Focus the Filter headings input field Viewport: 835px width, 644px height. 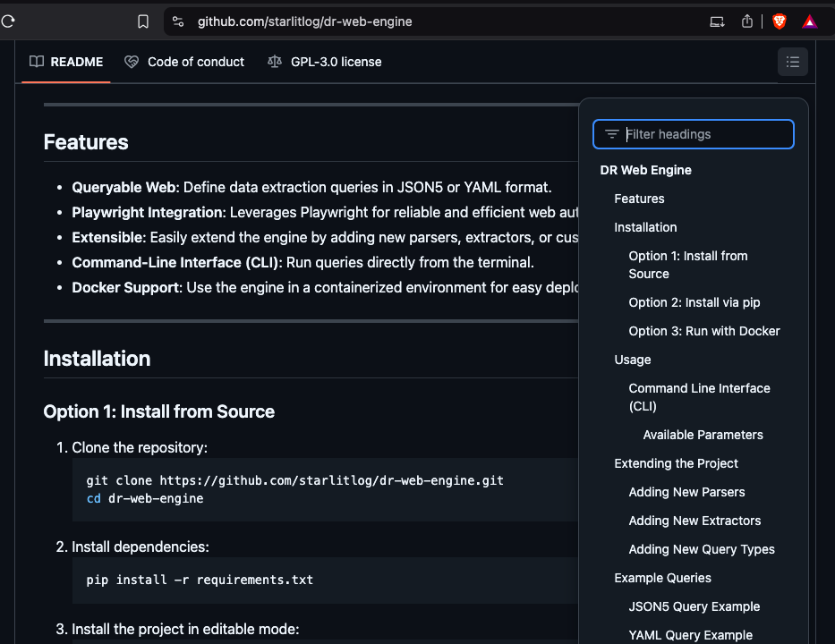click(x=694, y=134)
